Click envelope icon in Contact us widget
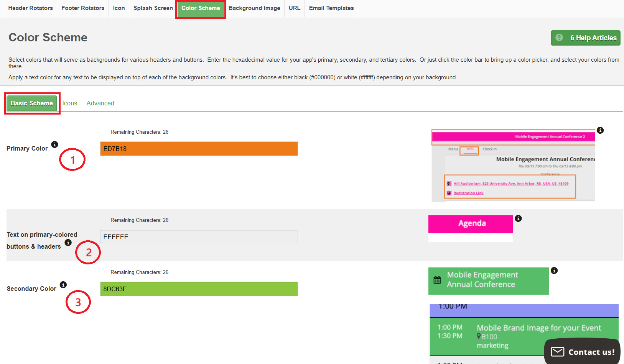The width and height of the screenshot is (624, 364). [x=557, y=352]
